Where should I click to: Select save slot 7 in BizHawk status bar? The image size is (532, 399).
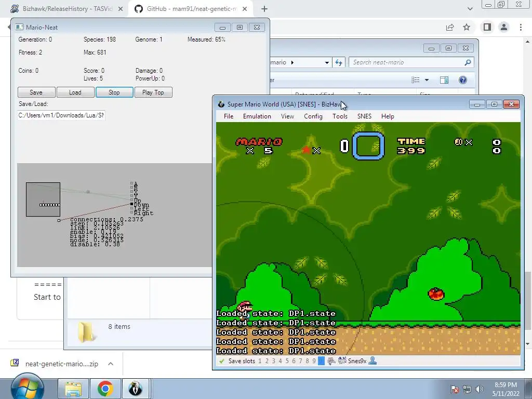[300, 361]
